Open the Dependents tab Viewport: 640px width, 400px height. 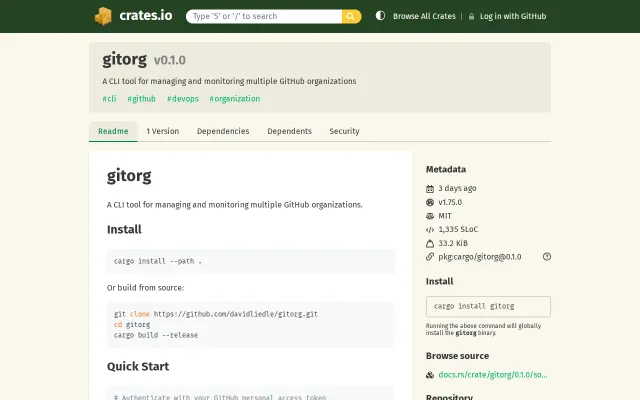[289, 131]
